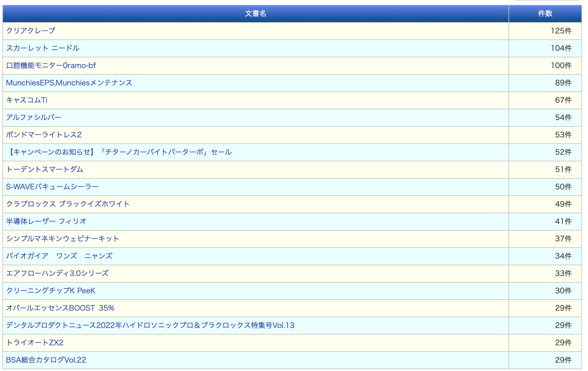Click the 件数 column header
Image resolution: width=588 pixels, height=371 pixels.
coord(545,14)
